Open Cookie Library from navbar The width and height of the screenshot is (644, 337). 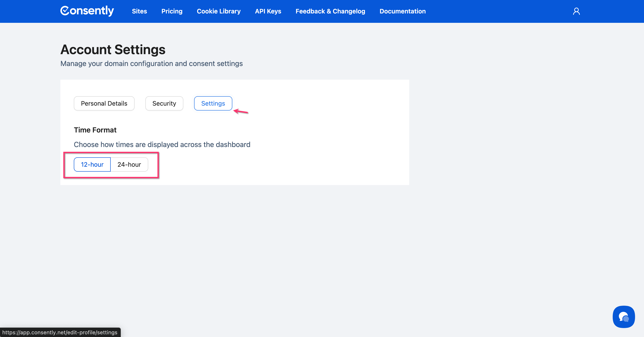[218, 11]
